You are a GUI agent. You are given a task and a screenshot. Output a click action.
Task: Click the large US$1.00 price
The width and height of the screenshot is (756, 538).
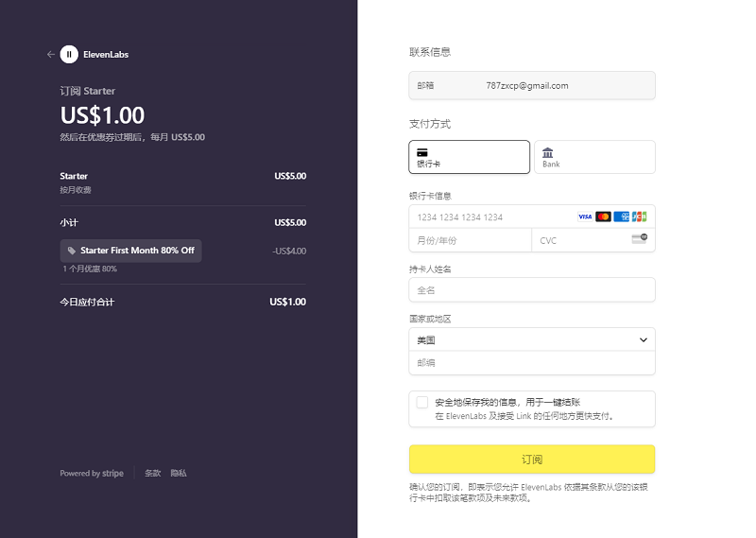click(x=102, y=115)
